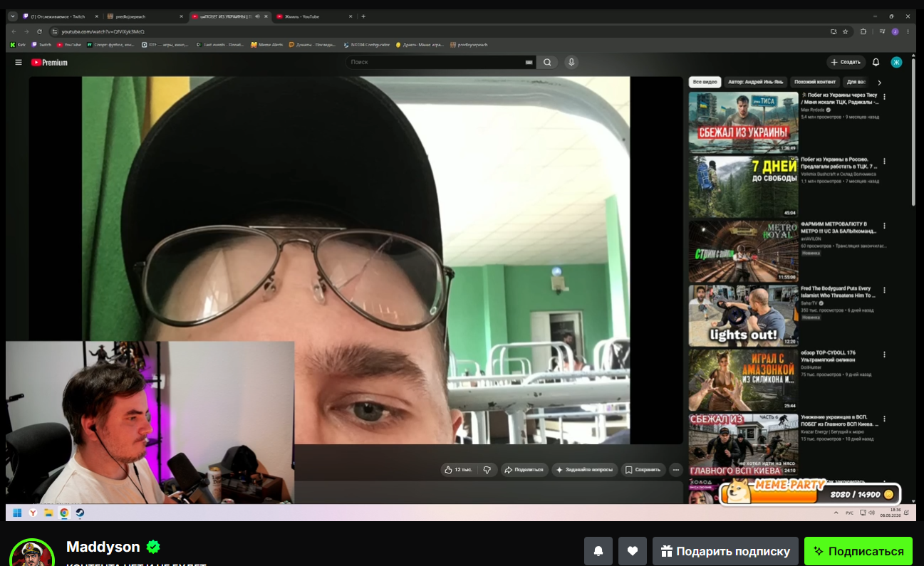
Task: Click the 'Подарить подписку' button
Action: tap(725, 551)
